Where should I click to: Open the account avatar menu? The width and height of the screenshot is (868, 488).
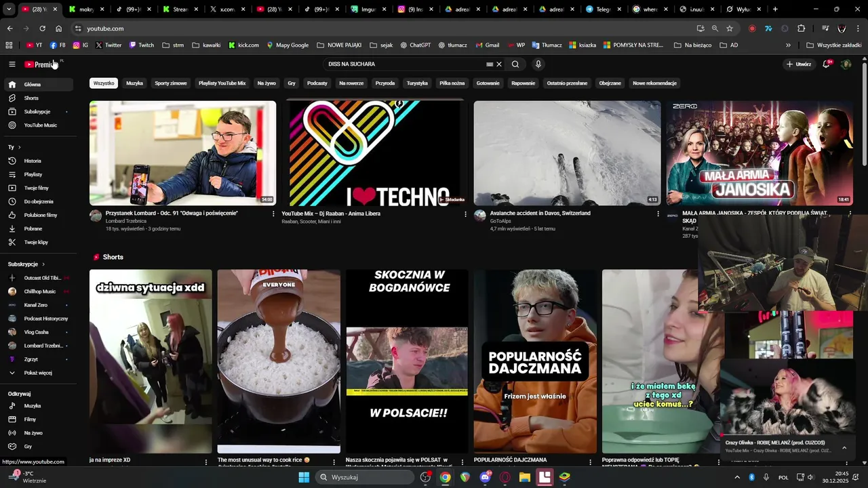(846, 64)
